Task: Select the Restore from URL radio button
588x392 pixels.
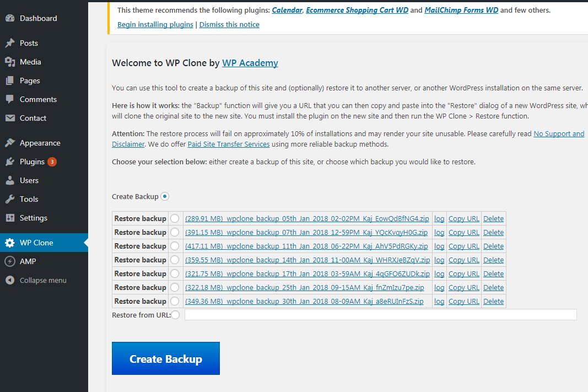Action: (175, 315)
